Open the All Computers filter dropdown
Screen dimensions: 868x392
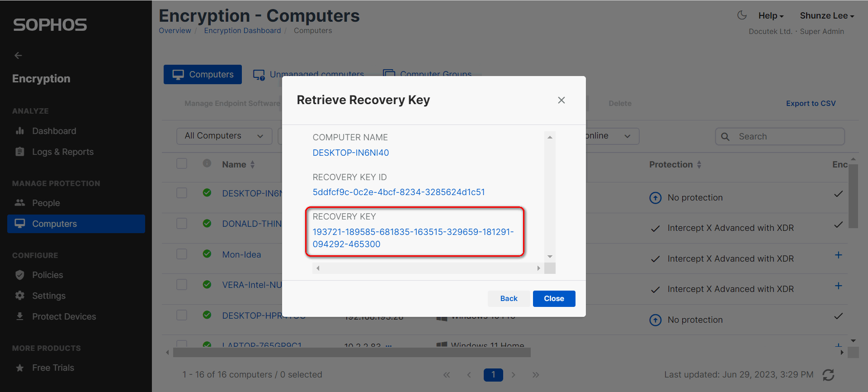click(x=224, y=136)
